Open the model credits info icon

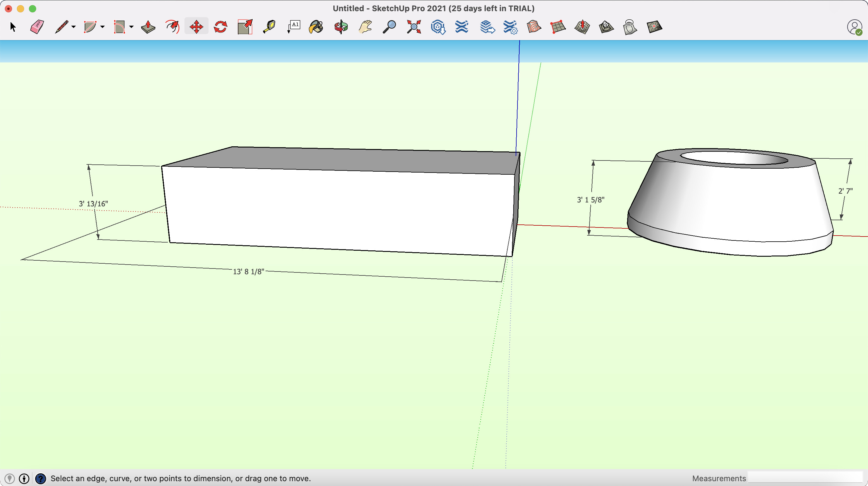point(24,478)
